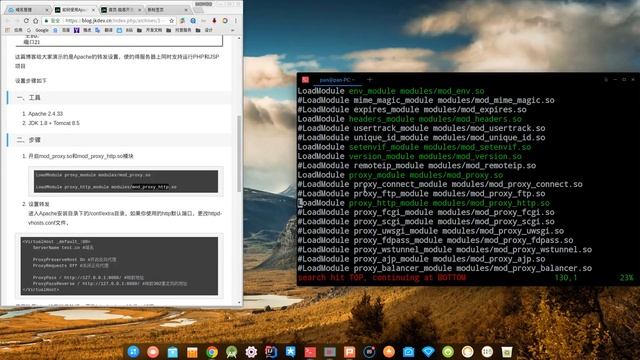
Task: Close the active second Chrome tab
Action: pyautogui.click(x=93, y=9)
